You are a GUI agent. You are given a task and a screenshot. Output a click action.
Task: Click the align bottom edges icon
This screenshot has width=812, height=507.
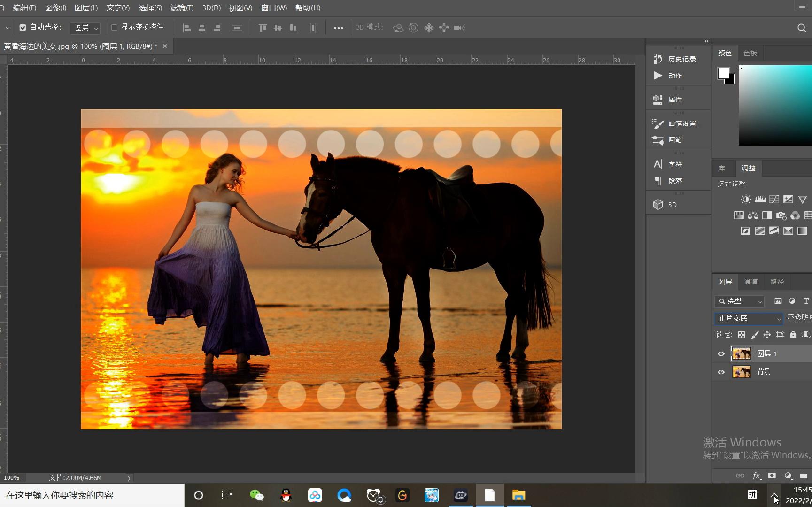pos(294,28)
